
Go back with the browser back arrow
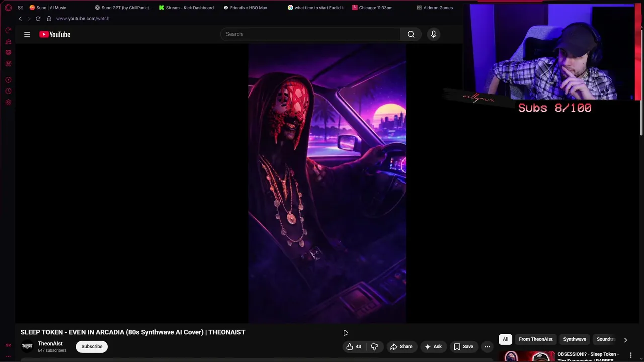pos(20,19)
